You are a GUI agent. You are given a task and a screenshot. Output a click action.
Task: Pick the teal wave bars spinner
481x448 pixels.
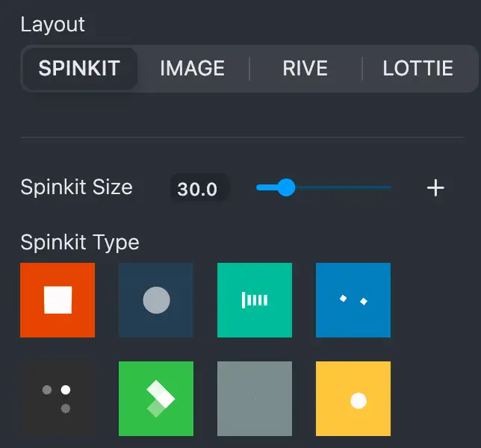coord(255,300)
